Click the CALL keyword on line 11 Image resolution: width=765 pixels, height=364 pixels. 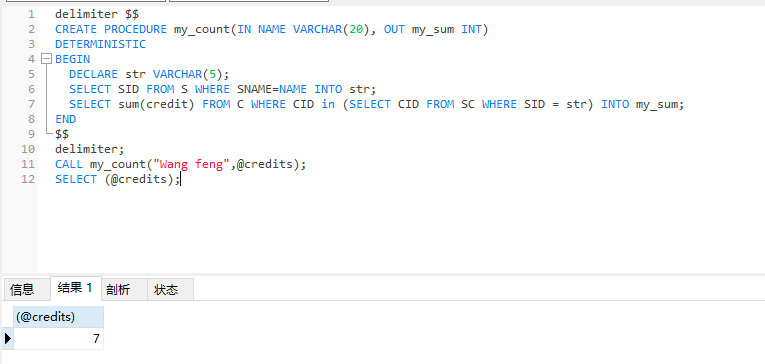click(69, 164)
